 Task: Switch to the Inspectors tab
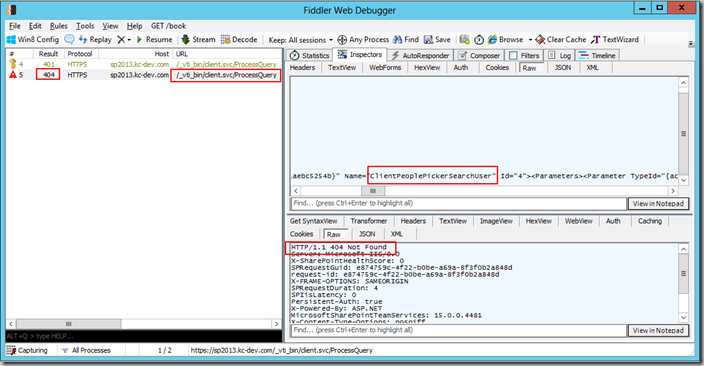pyautogui.click(x=360, y=54)
